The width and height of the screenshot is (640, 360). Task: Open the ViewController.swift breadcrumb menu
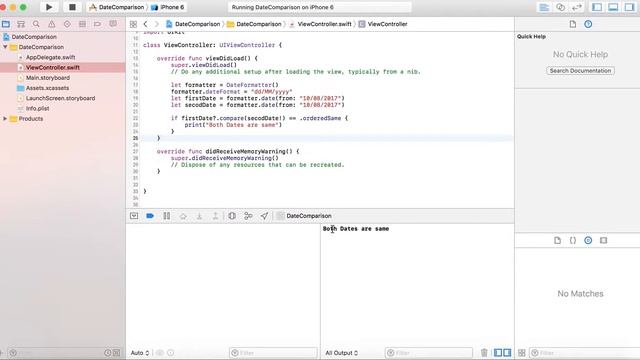click(320, 24)
